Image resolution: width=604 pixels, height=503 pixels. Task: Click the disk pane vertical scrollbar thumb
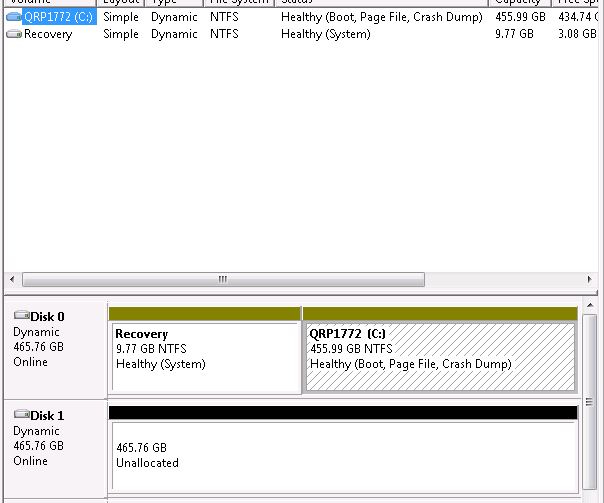pyautogui.click(x=590, y=402)
